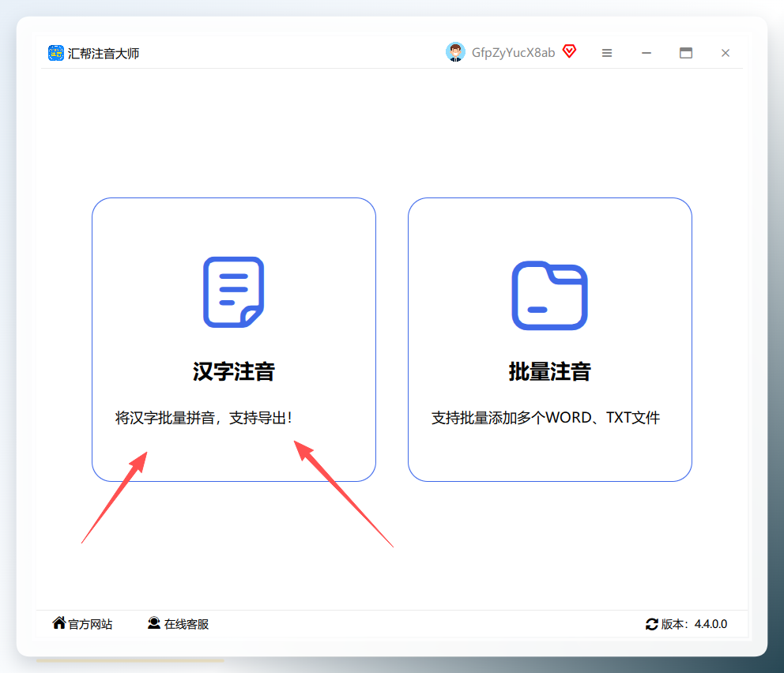This screenshot has height=673, width=784.
Task: Click the 在线客服 headset icon
Action: click(x=154, y=622)
